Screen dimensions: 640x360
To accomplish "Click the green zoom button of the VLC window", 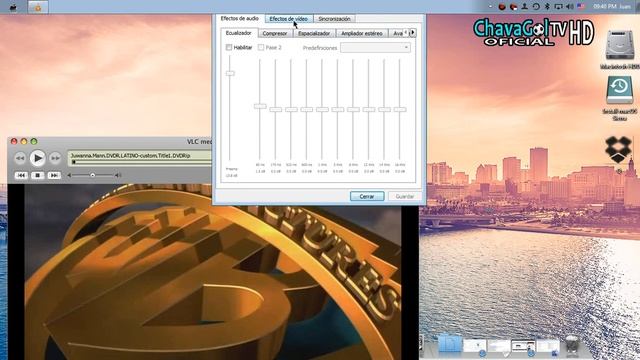I will click(34, 141).
